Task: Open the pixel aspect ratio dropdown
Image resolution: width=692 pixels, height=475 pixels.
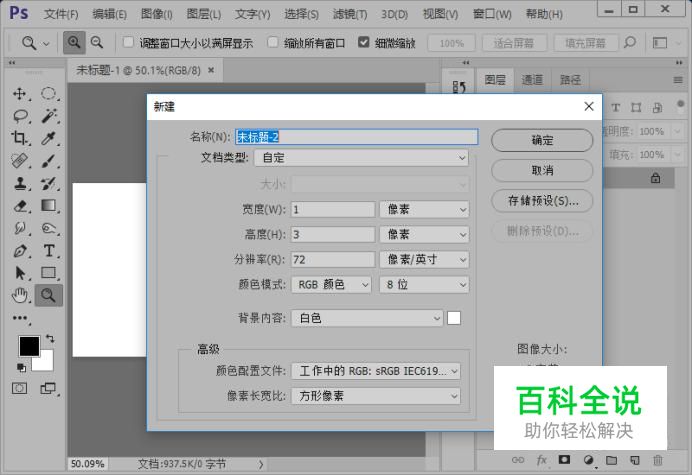Action: tap(376, 396)
